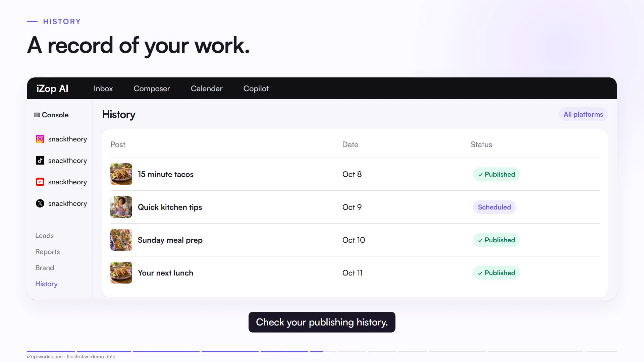Click the Instagram icon for snacktheory
This screenshot has width=644, height=362.
coord(40,139)
